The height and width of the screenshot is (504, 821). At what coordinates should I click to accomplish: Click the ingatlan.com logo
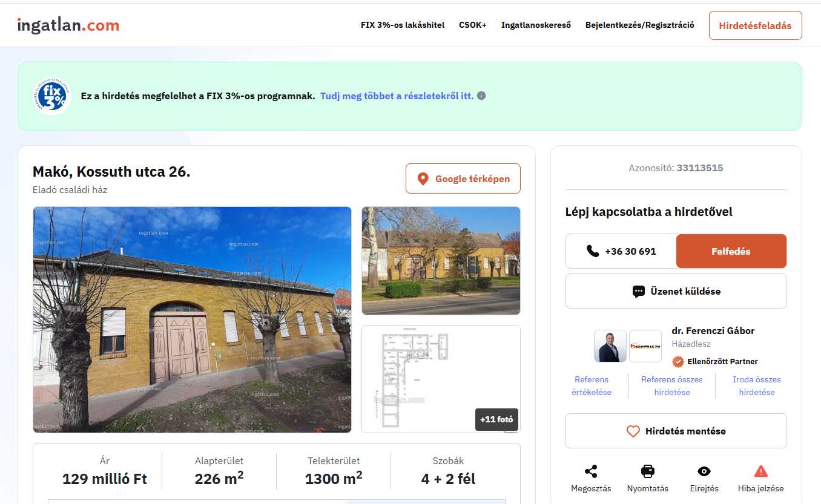(x=68, y=25)
